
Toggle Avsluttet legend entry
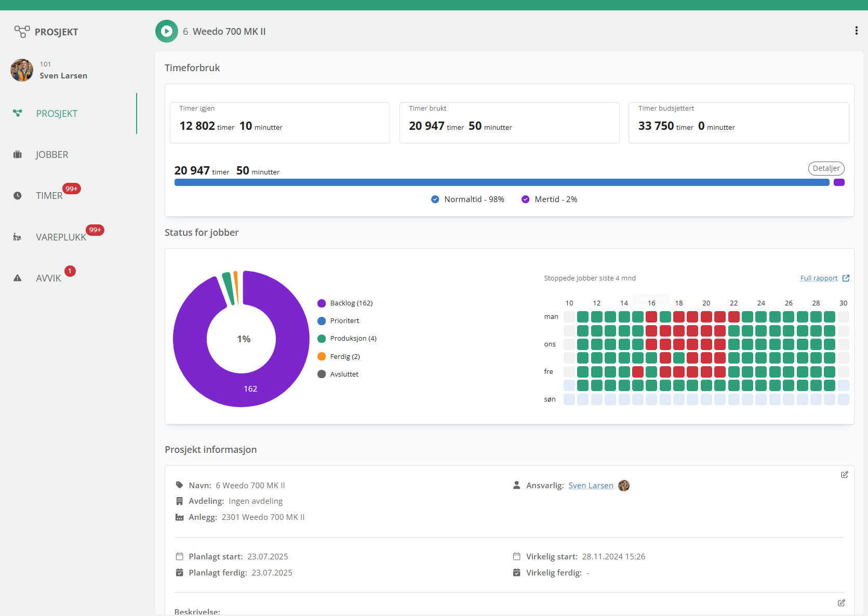coord(338,374)
